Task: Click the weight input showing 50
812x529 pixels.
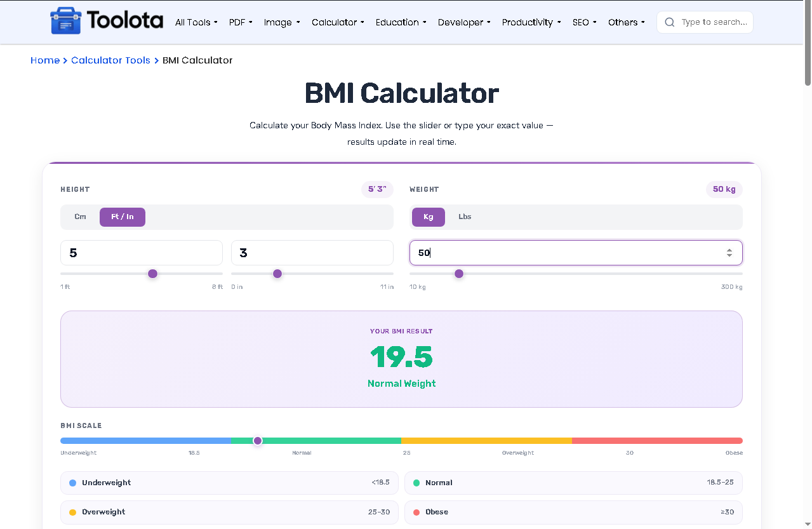Action: (576, 253)
